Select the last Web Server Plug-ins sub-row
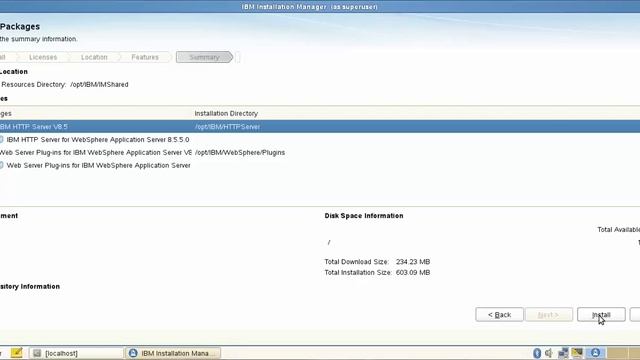The width and height of the screenshot is (640, 360). coord(320,165)
